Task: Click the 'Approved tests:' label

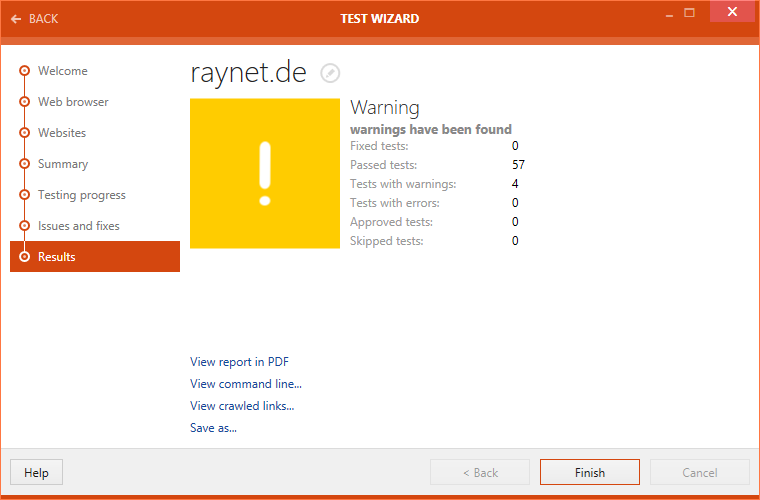Action: (391, 221)
